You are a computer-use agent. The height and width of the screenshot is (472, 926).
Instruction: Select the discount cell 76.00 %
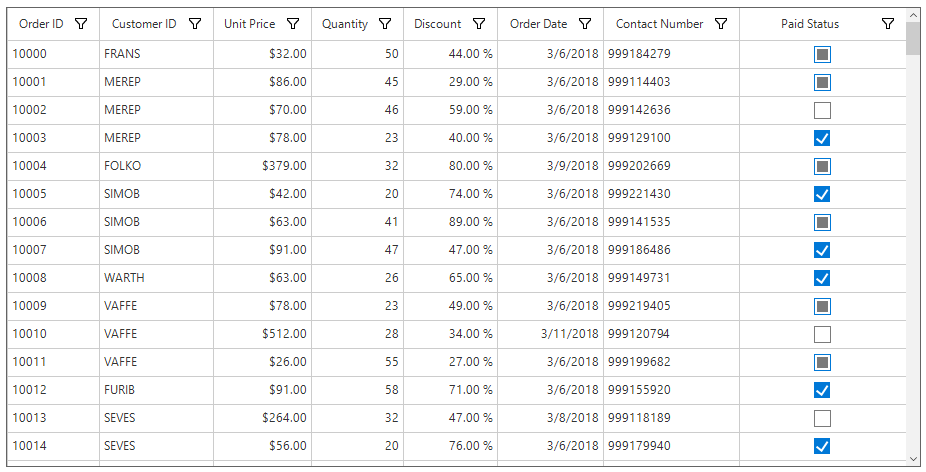coord(451,446)
